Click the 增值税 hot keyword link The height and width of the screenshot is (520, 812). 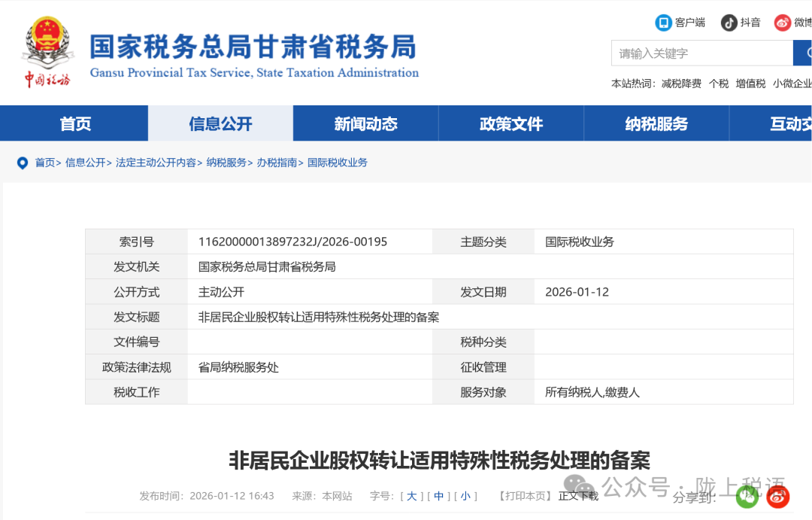[750, 84]
